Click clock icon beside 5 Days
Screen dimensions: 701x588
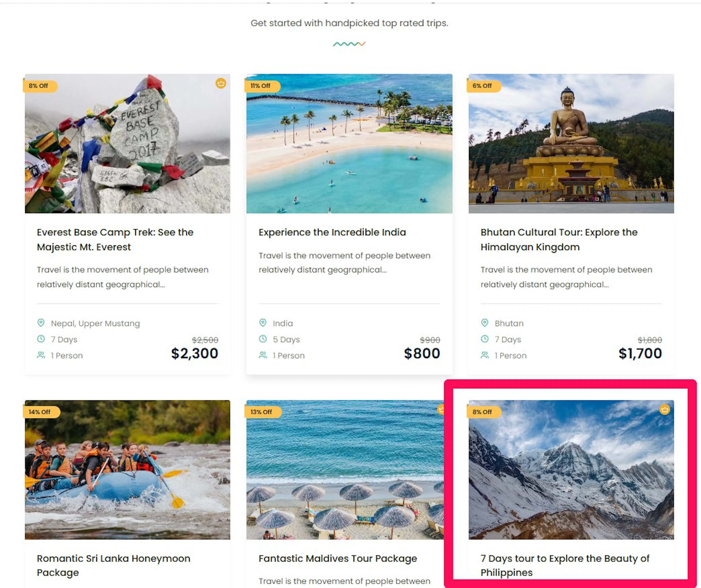263,339
